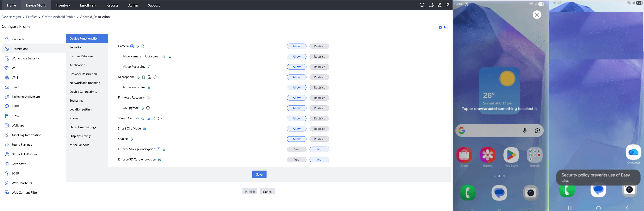Viewport: 644px width, 211px height.
Task: Click the Save button
Action: [259, 174]
